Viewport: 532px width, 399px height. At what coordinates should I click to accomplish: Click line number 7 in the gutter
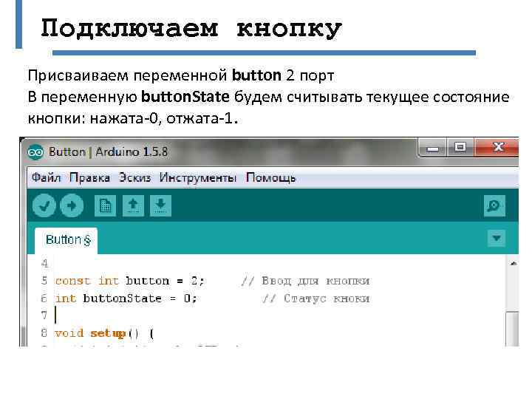click(44, 316)
